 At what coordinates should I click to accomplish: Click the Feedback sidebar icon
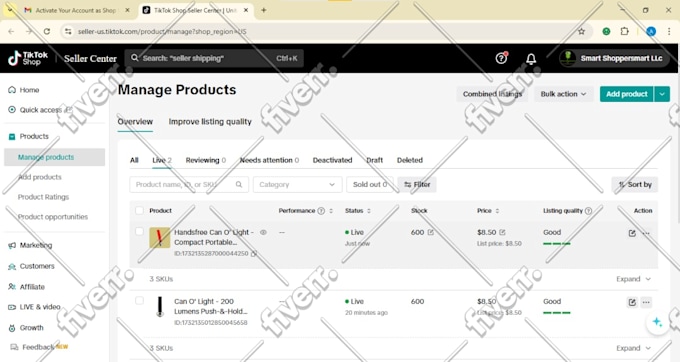pos(14,347)
